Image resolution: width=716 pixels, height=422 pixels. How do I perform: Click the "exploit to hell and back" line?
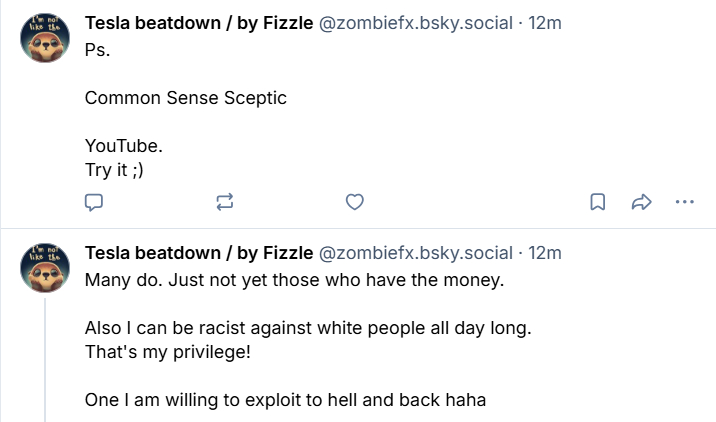285,400
